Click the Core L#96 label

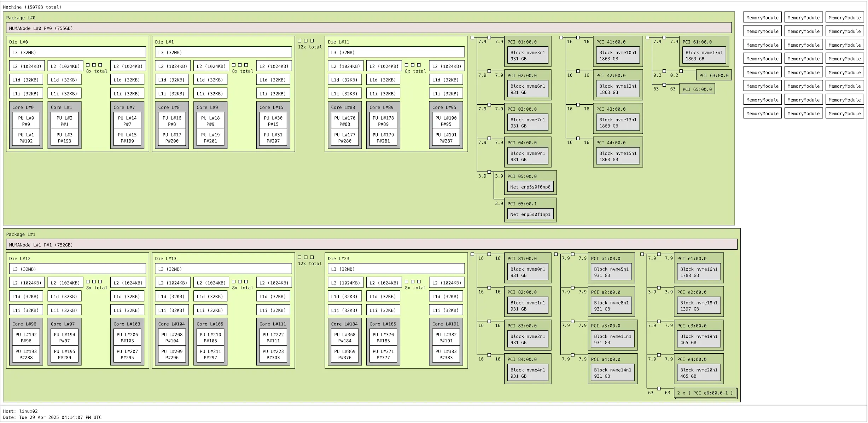24,324
